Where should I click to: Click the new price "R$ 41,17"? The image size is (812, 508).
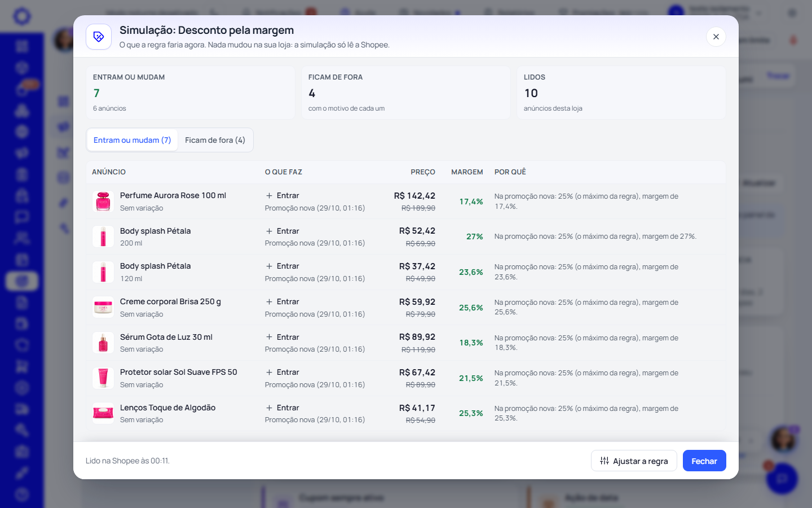pos(417,408)
